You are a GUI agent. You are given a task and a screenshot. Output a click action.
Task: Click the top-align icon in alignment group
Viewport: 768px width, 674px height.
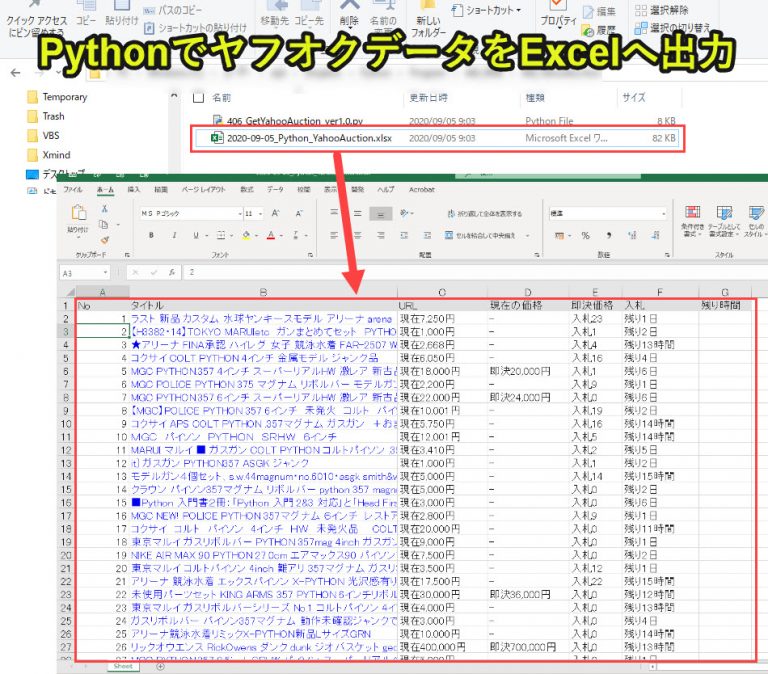coord(334,213)
